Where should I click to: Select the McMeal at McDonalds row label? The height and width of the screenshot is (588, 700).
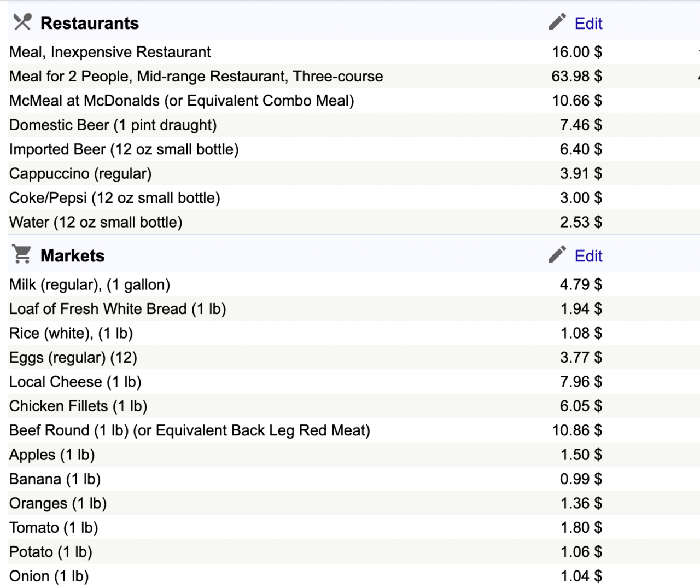(182, 101)
